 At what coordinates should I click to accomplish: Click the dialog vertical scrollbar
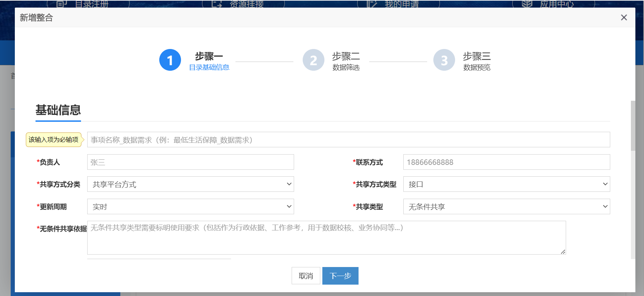tap(633, 126)
